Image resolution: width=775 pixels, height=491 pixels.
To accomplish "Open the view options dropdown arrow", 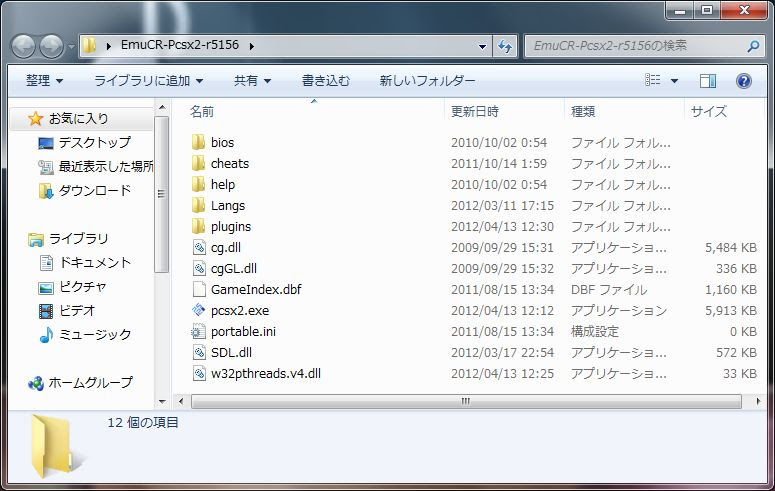I will [x=674, y=81].
